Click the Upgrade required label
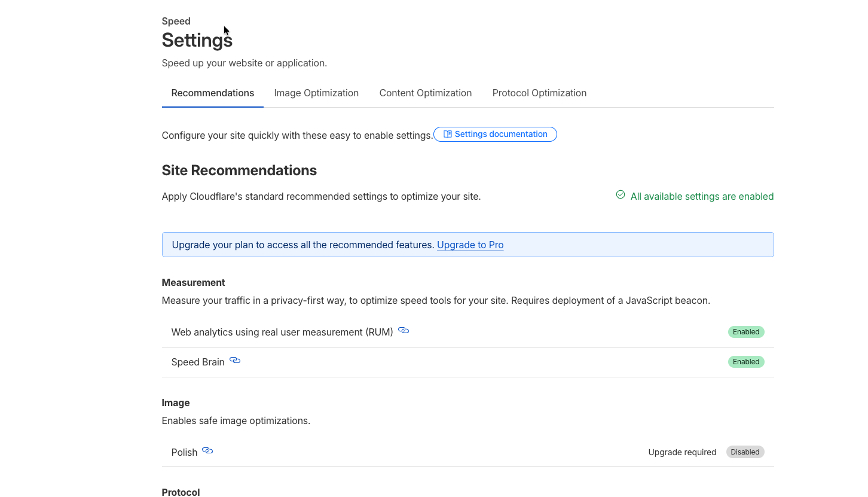The image size is (868, 497). (x=682, y=452)
